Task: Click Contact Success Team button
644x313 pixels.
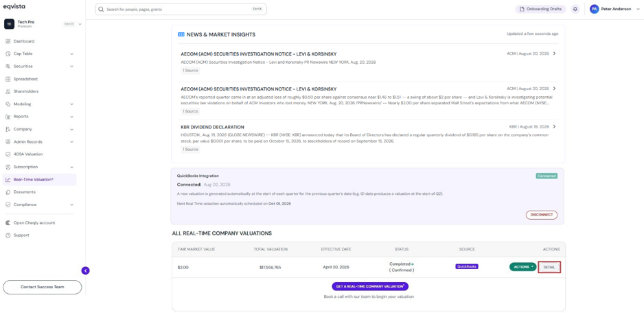Action: pos(43,287)
